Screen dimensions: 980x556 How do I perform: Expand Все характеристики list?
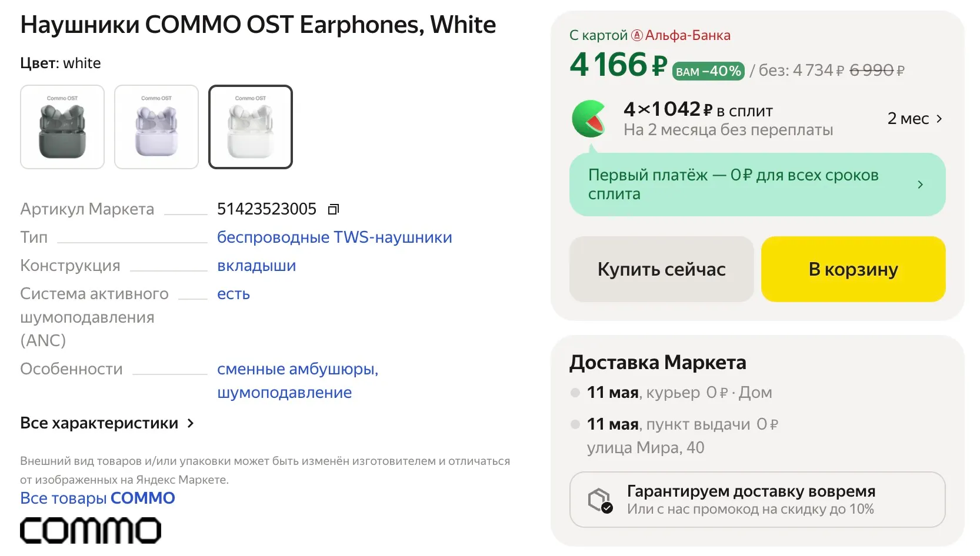pyautogui.click(x=107, y=423)
